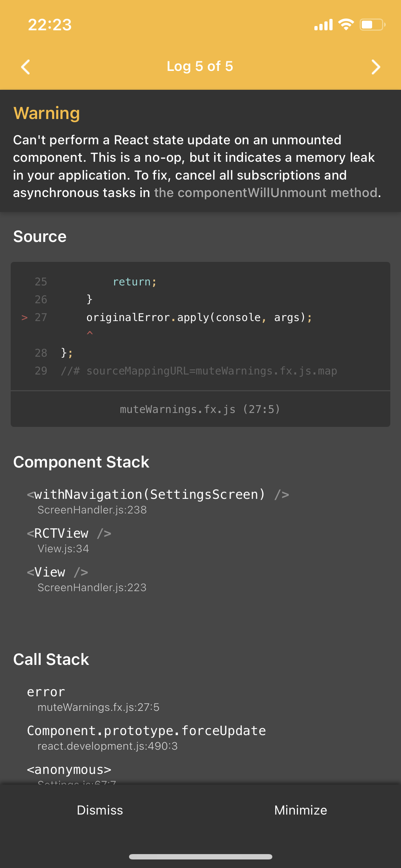Image resolution: width=401 pixels, height=868 pixels.
Task: Select the error frame in Call Stack
Action: [x=46, y=691]
